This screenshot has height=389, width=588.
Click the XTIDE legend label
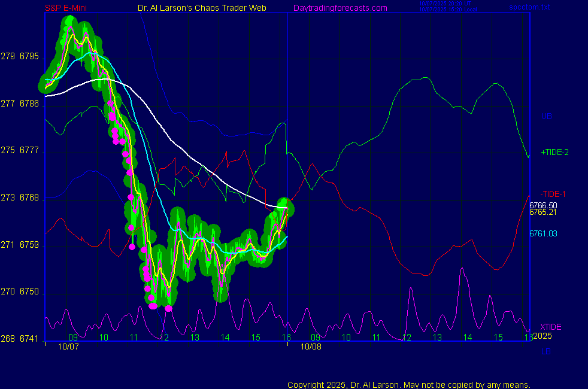pyautogui.click(x=550, y=327)
